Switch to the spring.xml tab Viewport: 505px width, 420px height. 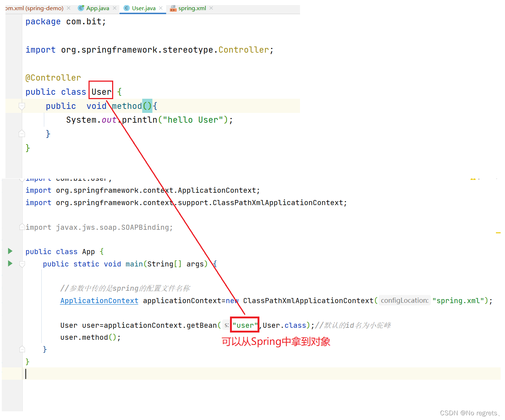point(192,8)
